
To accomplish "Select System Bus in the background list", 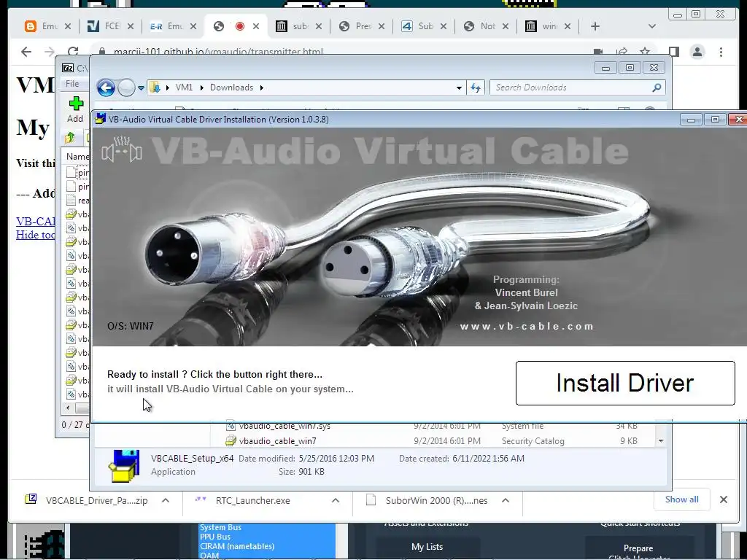I will tap(220, 528).
